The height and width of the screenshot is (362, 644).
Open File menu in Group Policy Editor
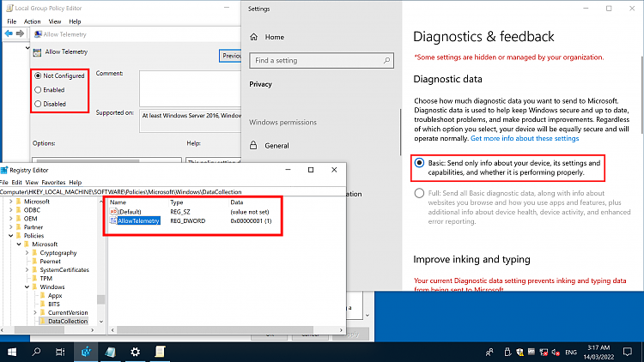point(11,21)
